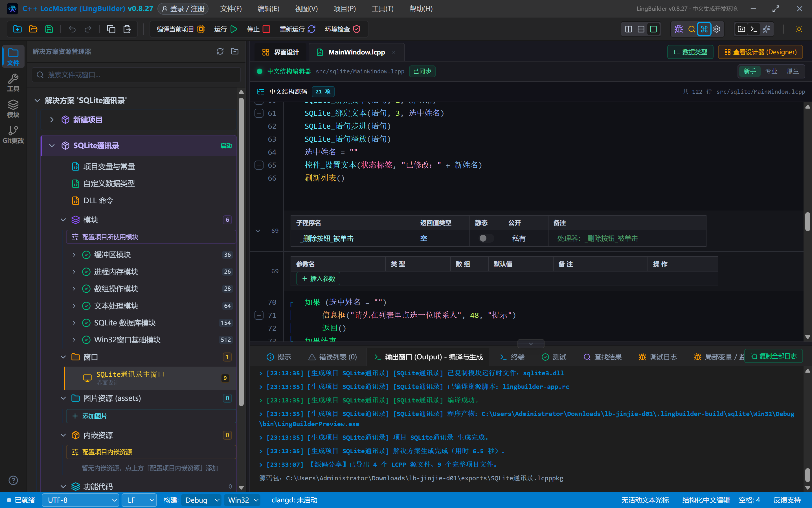Toggle the sun light theme icon
Image resolution: width=812 pixels, height=508 pixels.
(x=799, y=29)
